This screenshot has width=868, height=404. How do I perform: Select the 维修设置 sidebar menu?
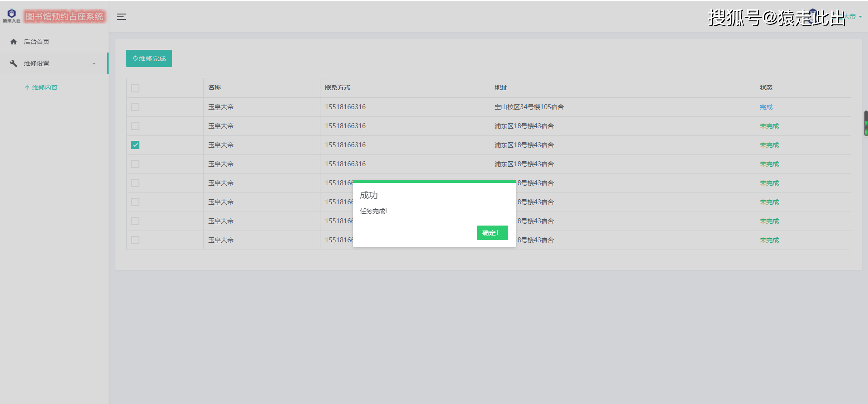point(54,63)
